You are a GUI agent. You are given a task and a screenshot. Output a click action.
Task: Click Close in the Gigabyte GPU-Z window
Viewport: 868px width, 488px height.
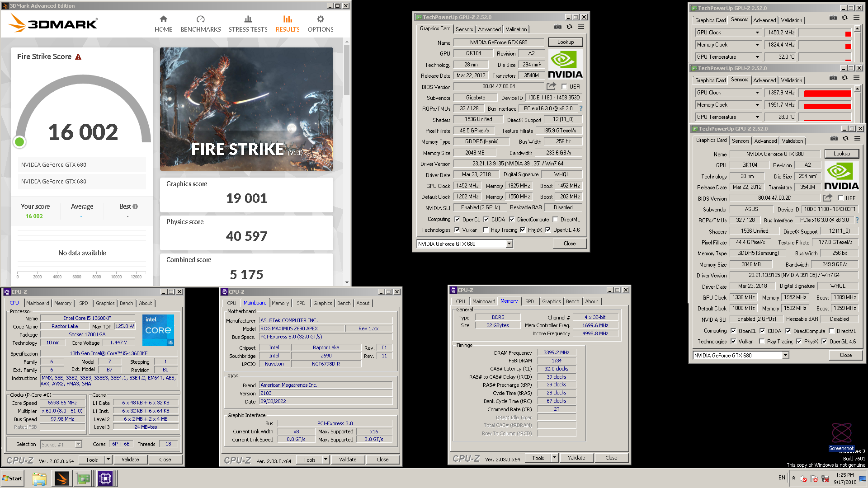[x=570, y=243]
